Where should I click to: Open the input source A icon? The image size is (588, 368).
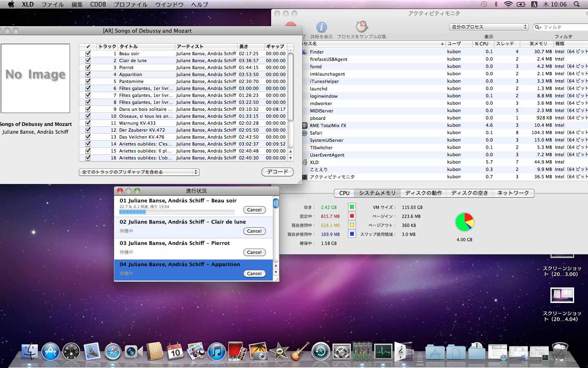coord(534,4)
